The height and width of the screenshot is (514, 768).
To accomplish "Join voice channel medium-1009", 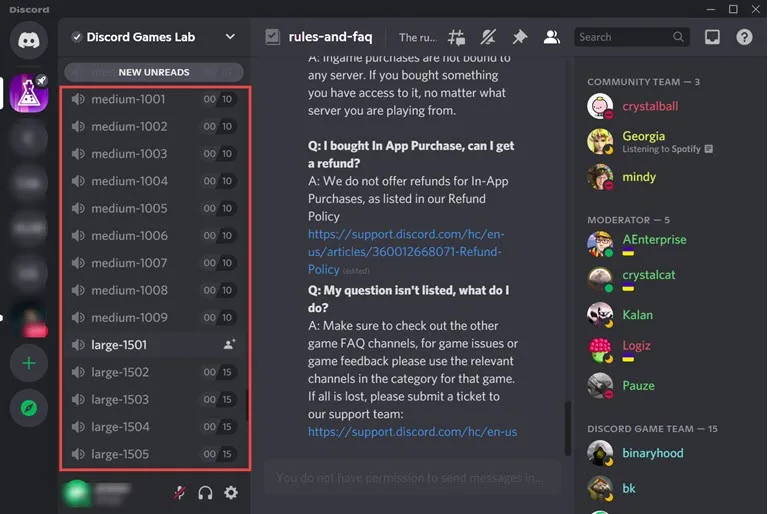I will (x=154, y=318).
